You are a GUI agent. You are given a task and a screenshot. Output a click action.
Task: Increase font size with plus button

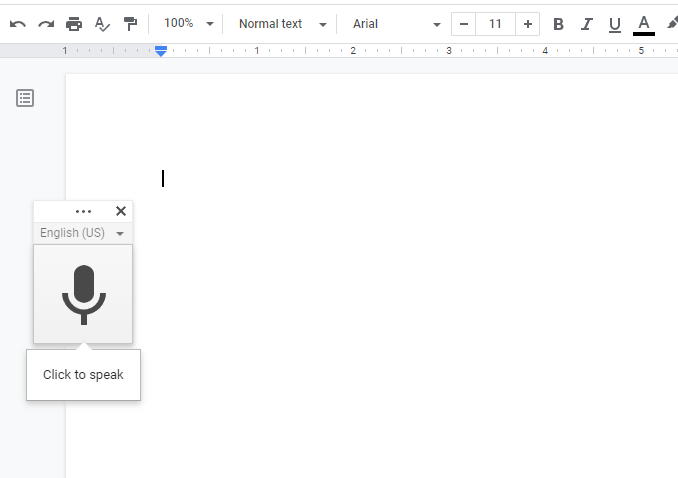pos(528,24)
